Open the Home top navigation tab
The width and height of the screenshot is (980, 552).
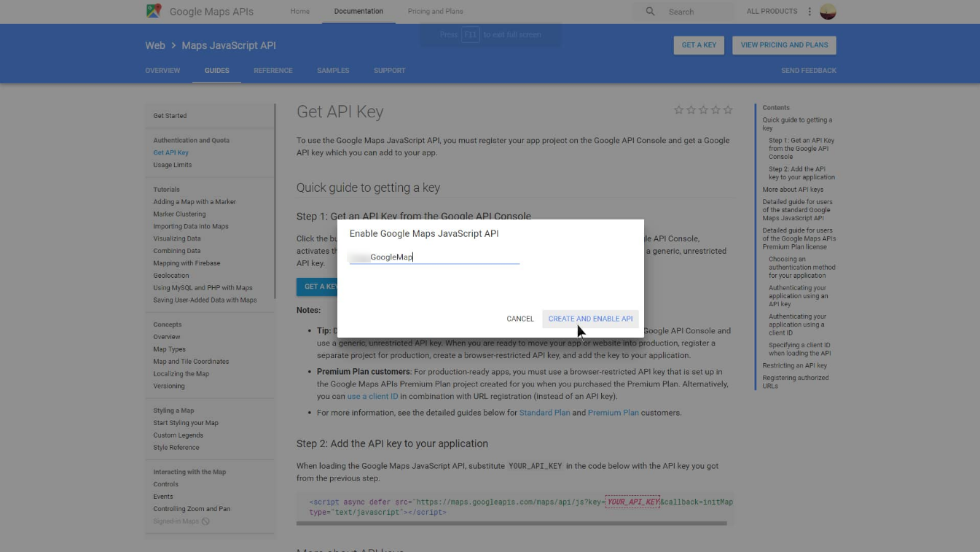tap(299, 12)
